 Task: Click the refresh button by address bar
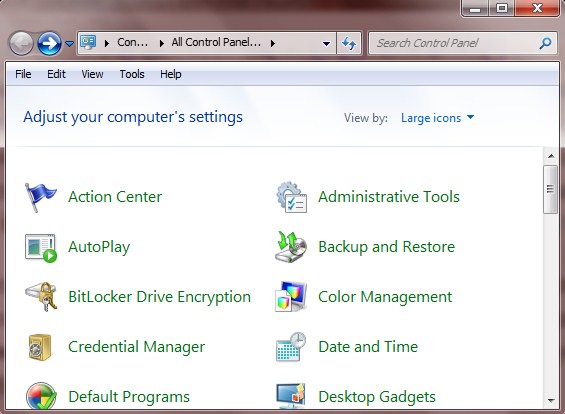[x=349, y=44]
